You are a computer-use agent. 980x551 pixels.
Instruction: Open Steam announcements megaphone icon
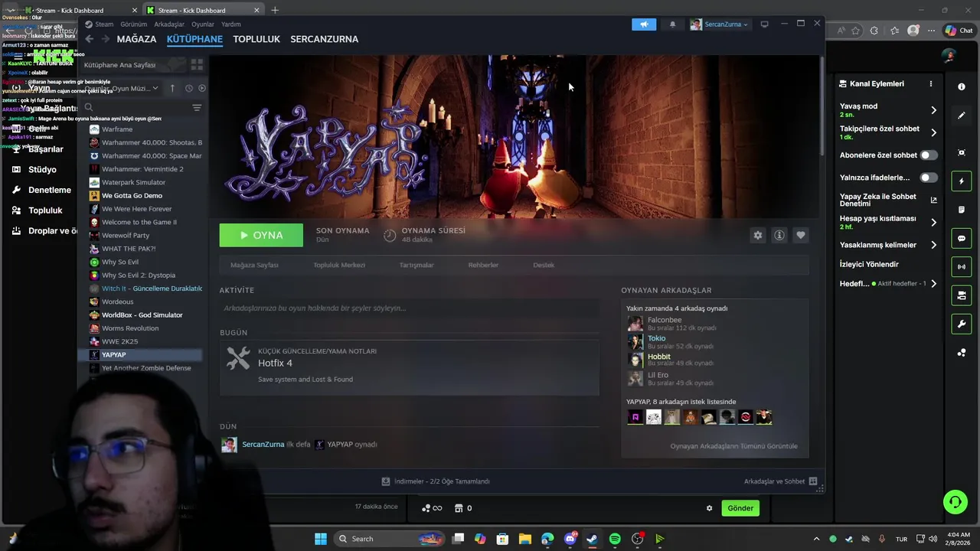click(644, 24)
